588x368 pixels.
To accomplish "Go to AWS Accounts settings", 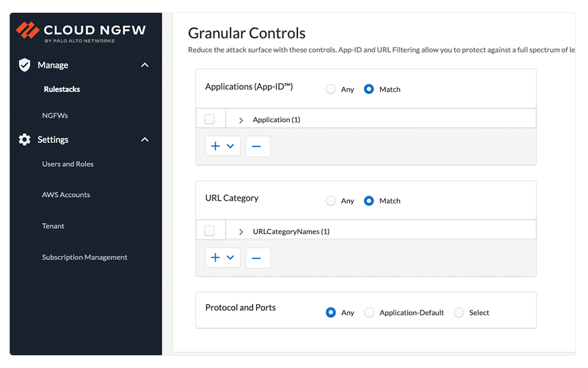I will pos(66,195).
